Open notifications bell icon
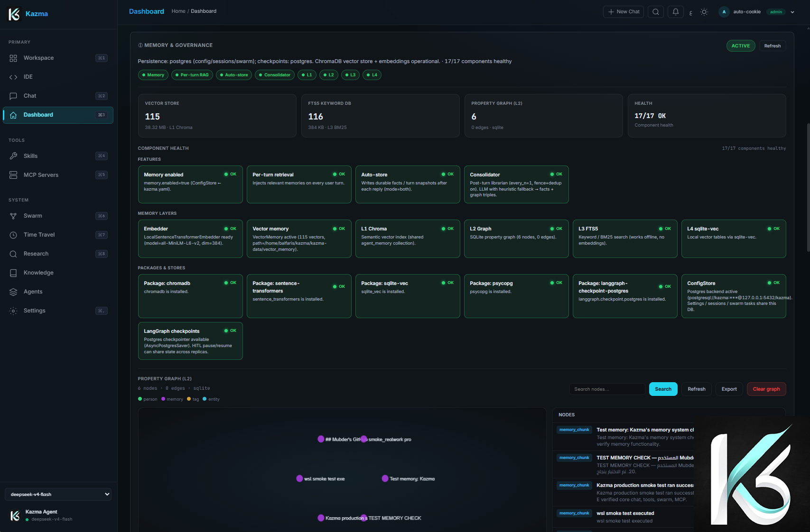 (676, 12)
